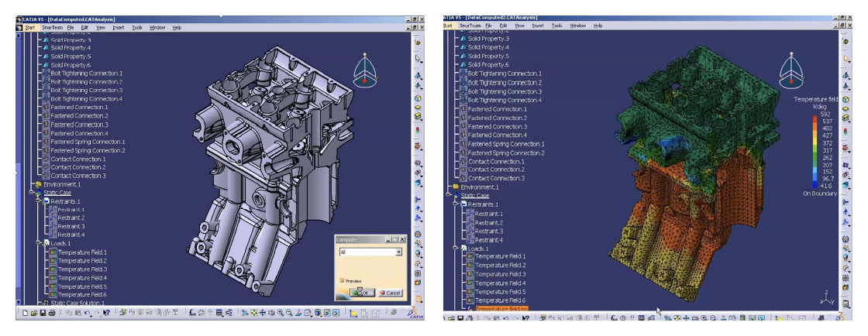This screenshot has height=336, width=868.
Task: Select Contact Connection.1 in right window tree
Action: [x=496, y=161]
